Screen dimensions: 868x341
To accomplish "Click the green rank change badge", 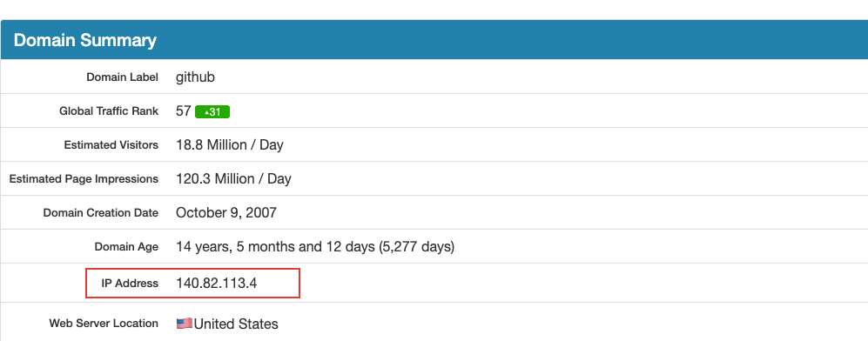I will pos(212,111).
